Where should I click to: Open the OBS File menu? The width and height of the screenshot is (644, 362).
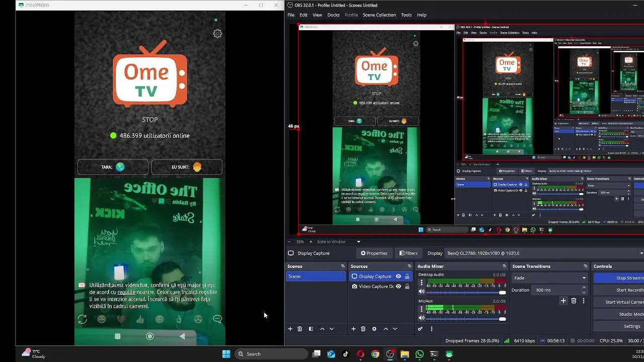[291, 15]
